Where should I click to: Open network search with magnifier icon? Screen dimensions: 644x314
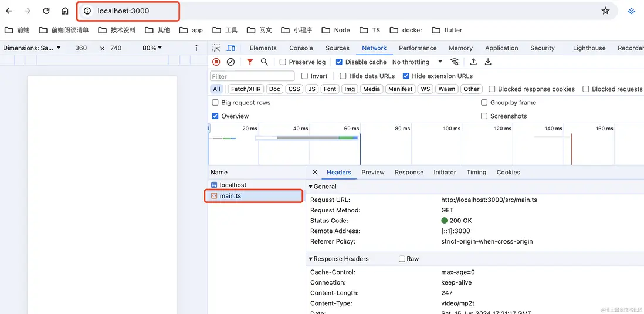(x=265, y=62)
